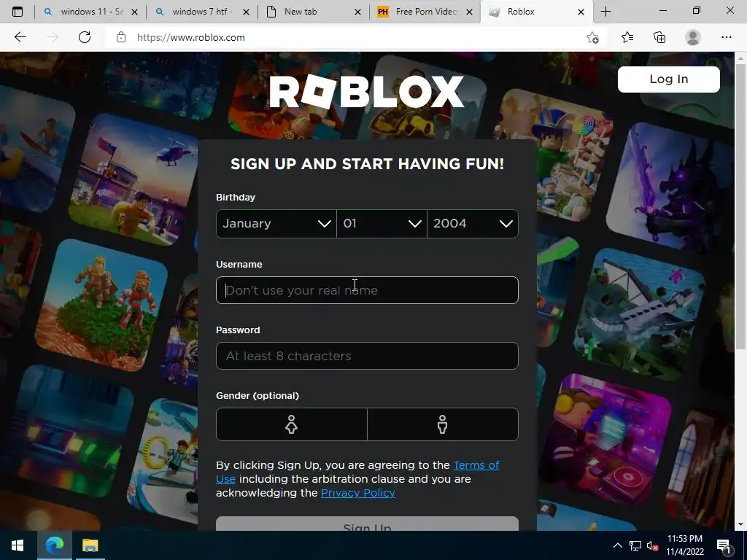Click the two characters on bush thumbnail

[101, 306]
